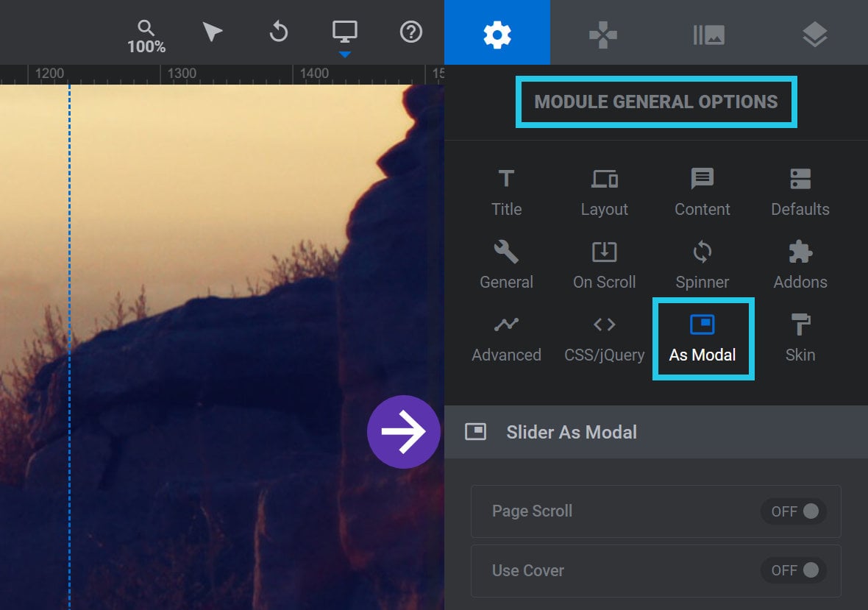Open the desktop device preview selector
The width and height of the screenshot is (868, 610).
pyautogui.click(x=344, y=32)
